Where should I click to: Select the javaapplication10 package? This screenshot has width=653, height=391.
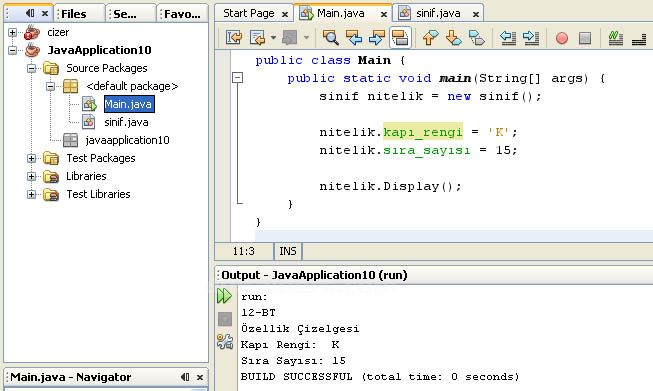(x=127, y=140)
